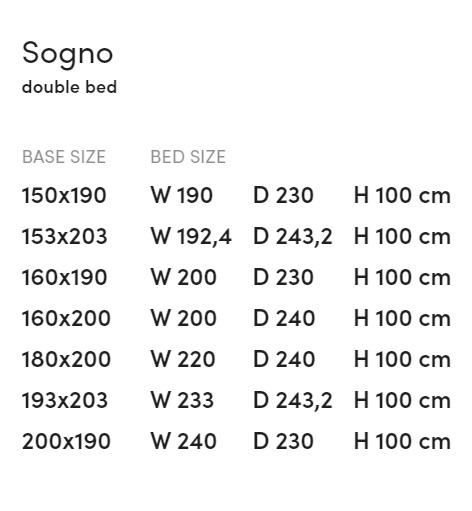Screen dimensions: 472x511
Task: Click base size 180x200
Action: point(66,359)
